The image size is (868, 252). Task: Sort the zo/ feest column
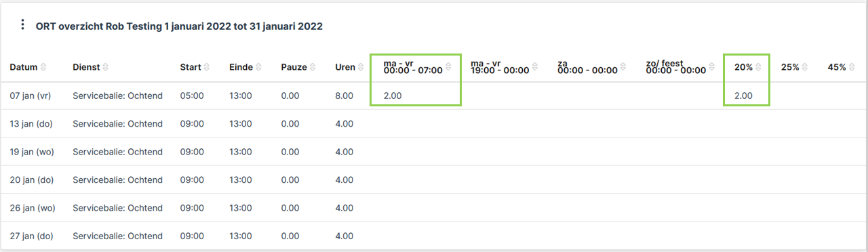(711, 67)
